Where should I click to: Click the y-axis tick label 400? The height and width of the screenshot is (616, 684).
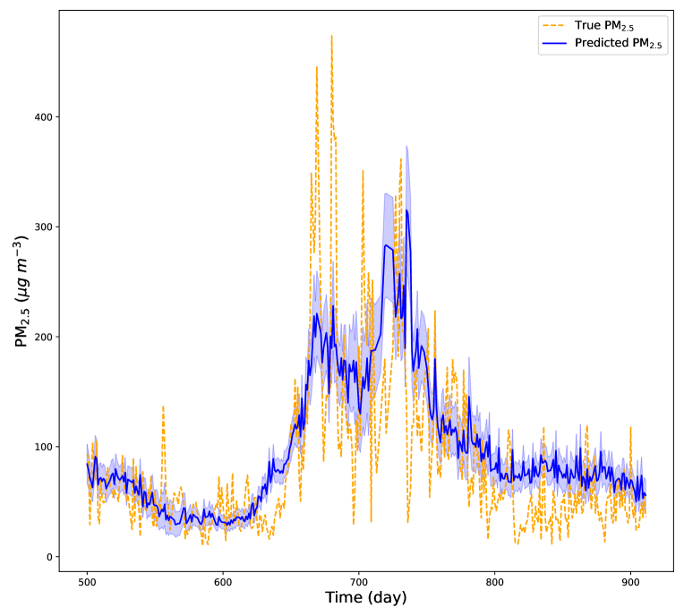[x=44, y=117]
